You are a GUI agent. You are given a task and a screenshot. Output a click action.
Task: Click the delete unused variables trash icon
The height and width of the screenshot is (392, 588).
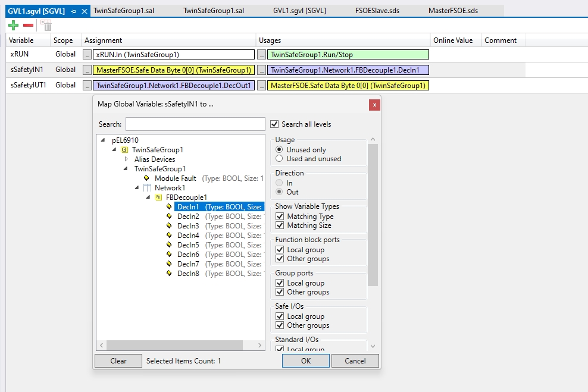click(46, 25)
